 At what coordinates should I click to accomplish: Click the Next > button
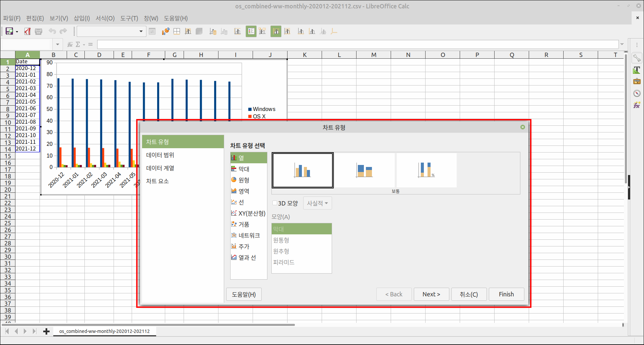[x=431, y=294]
